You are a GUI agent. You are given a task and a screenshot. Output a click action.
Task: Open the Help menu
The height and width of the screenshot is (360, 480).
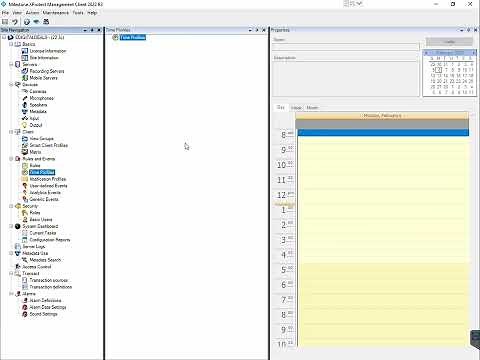(92, 13)
